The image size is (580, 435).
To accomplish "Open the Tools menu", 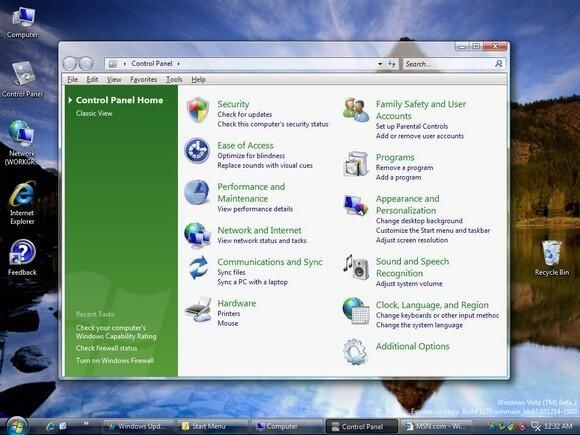I will [x=174, y=80].
